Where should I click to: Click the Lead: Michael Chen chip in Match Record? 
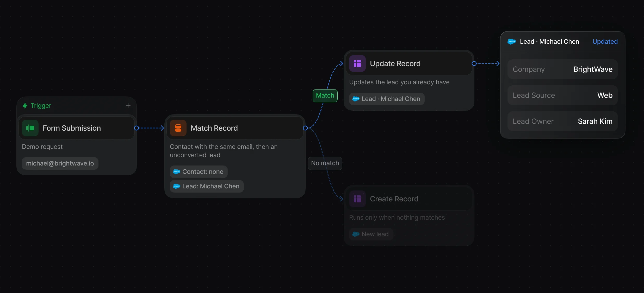click(x=207, y=186)
